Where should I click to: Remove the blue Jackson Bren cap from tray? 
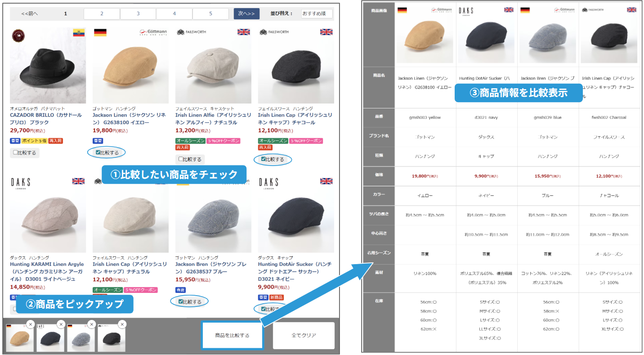(x=91, y=324)
